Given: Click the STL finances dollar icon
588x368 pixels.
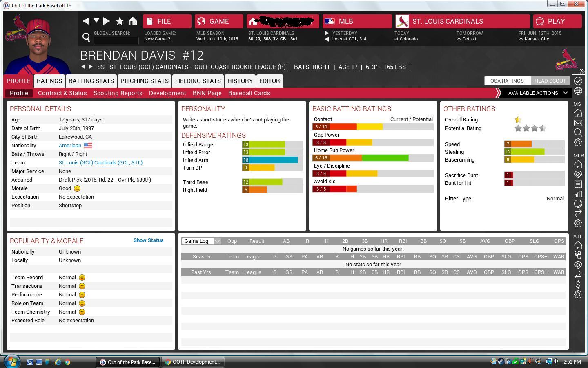Looking at the screenshot, I should pos(578,285).
